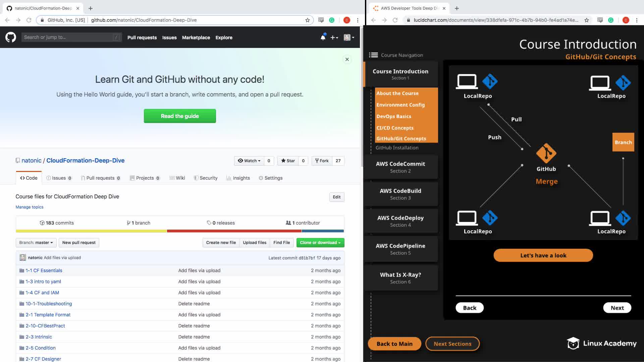This screenshot has height=362, width=644.
Task: Open the Watch dropdown menu
Action: 249,161
